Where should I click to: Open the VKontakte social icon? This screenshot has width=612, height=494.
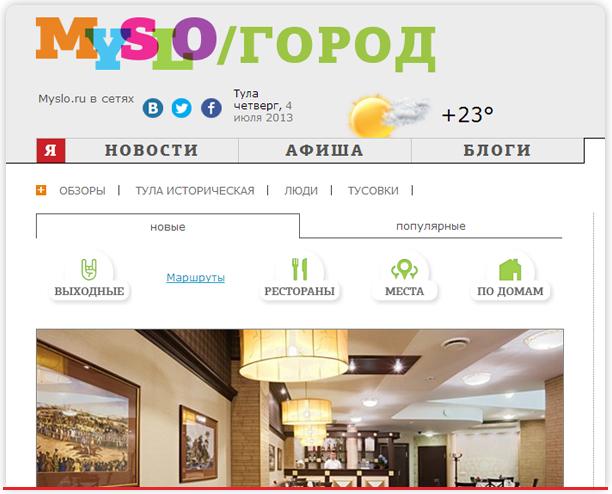153,108
